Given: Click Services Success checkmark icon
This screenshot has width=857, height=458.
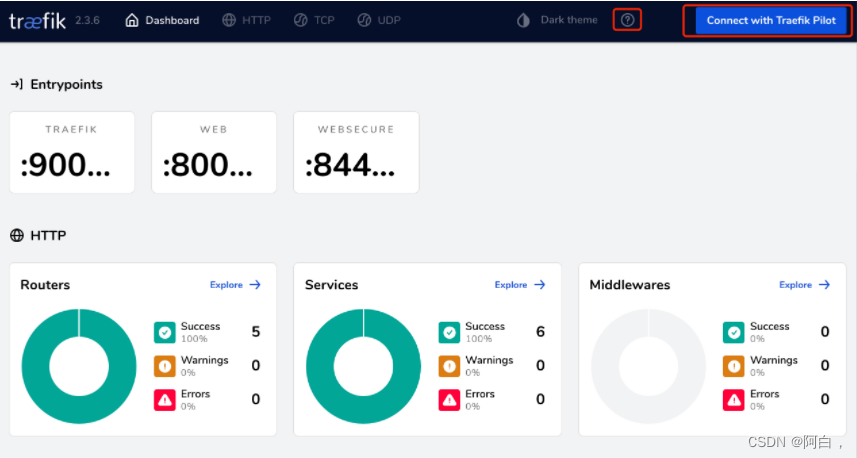Looking at the screenshot, I should point(449,332).
